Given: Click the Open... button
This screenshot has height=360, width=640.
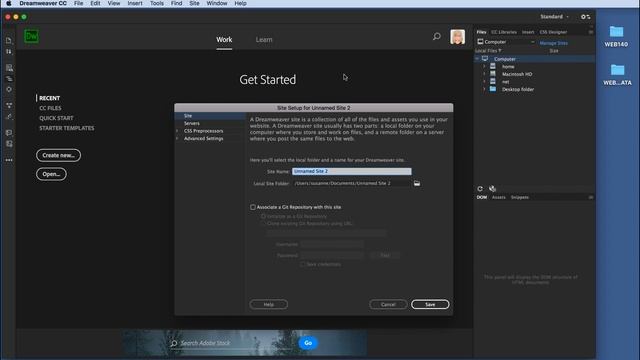Looking at the screenshot, I should [51, 174].
